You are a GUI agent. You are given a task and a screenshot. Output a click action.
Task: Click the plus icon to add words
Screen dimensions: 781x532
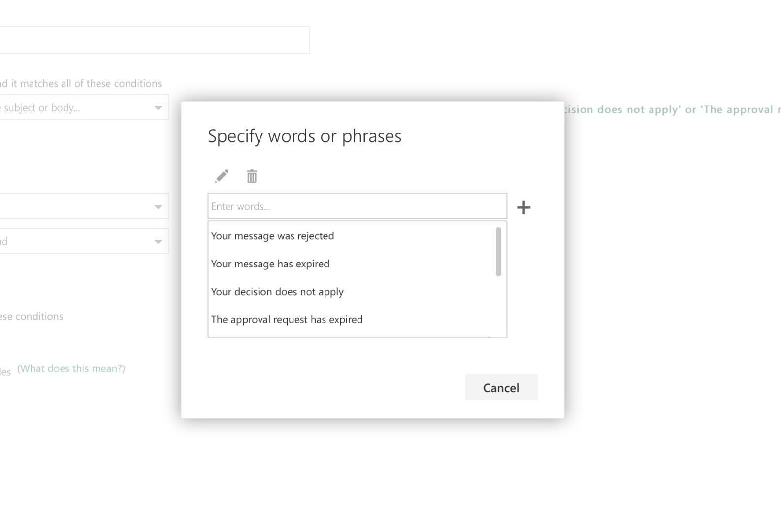pyautogui.click(x=523, y=207)
